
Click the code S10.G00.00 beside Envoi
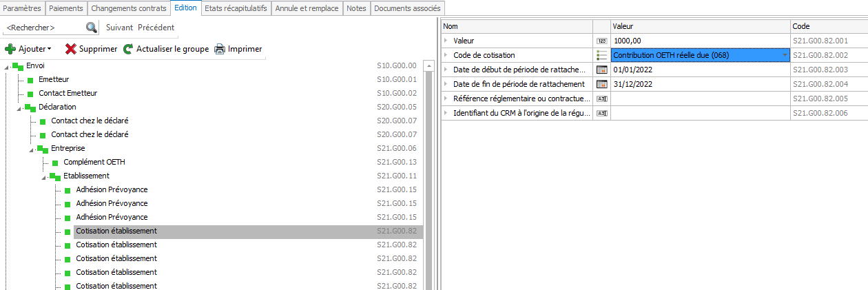point(397,66)
